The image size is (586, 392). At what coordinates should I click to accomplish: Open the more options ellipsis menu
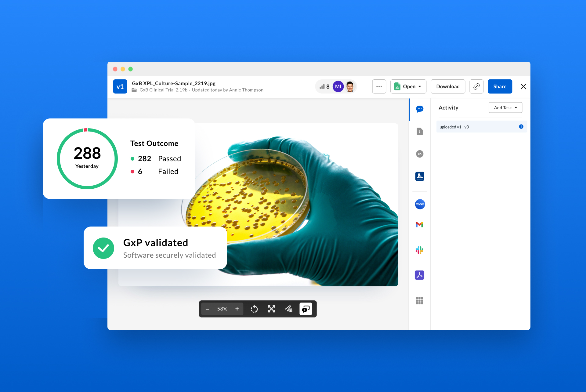[x=379, y=87]
